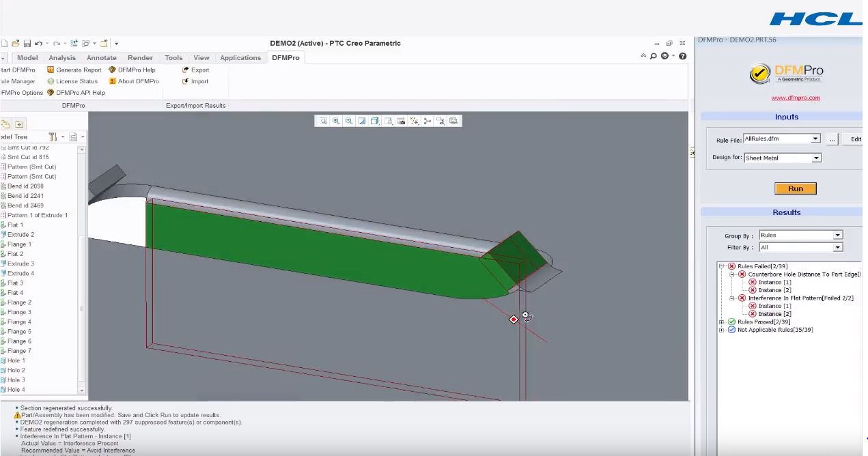The image size is (868, 456).
Task: Click the Refit icon in view toolbar
Action: coord(323,121)
